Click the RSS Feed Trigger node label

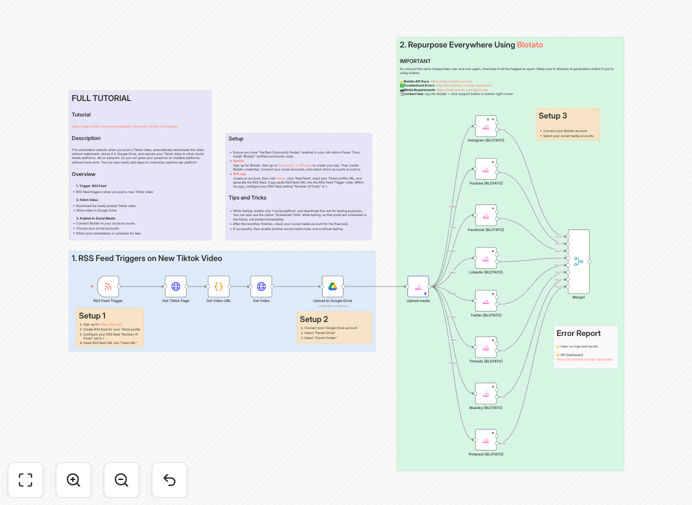coord(108,301)
